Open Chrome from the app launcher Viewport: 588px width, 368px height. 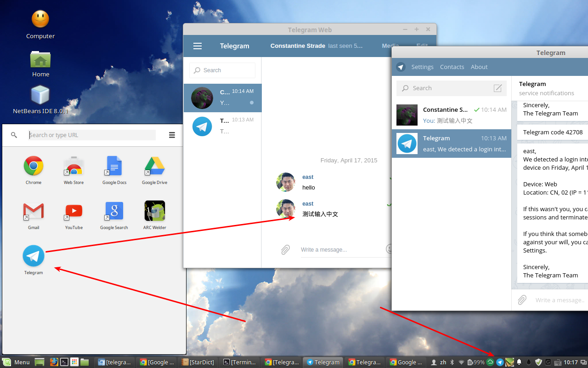(x=34, y=166)
